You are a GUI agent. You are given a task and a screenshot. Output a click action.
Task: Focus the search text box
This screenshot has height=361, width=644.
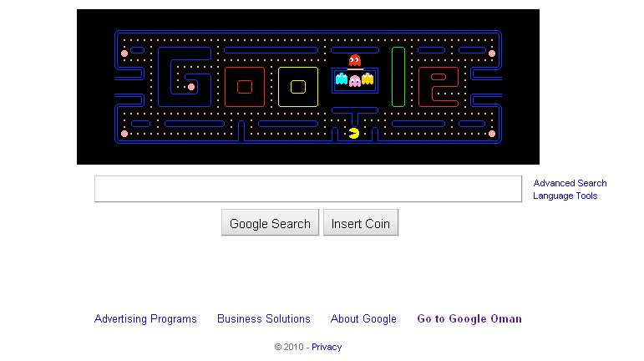click(308, 189)
